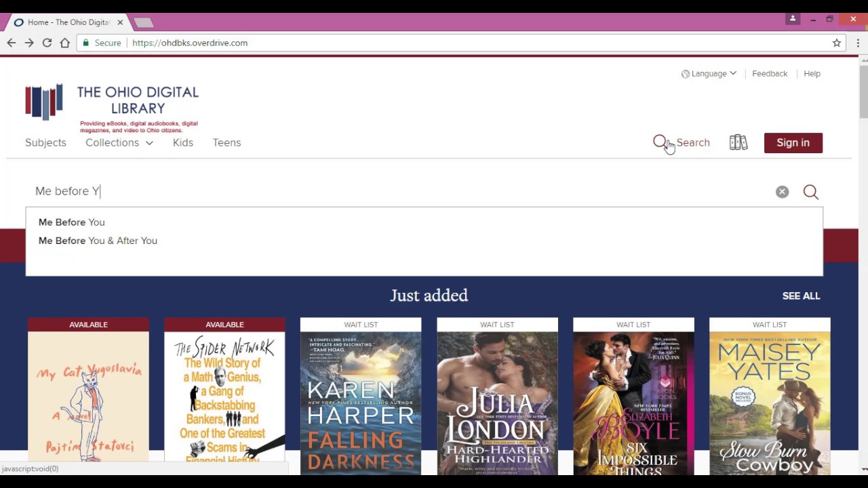Screen dimensions: 868x488
Task: Click the browser back arrow
Action: pyautogui.click(x=12, y=43)
